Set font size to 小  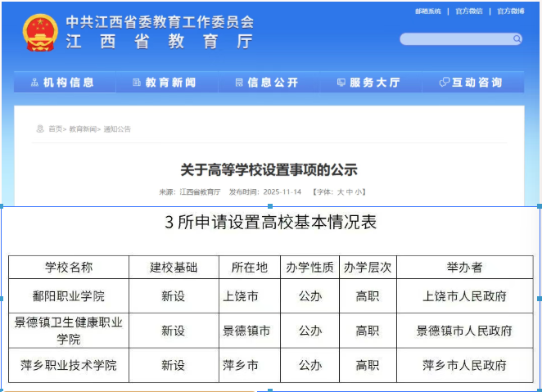point(358,192)
